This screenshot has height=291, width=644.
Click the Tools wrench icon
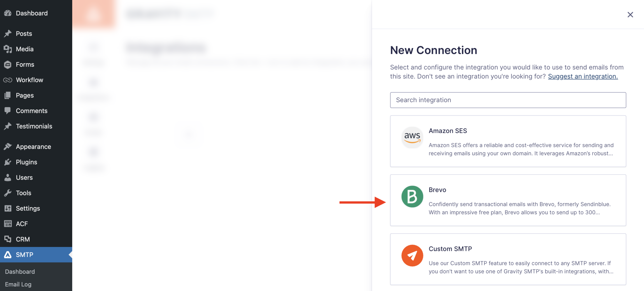point(8,193)
